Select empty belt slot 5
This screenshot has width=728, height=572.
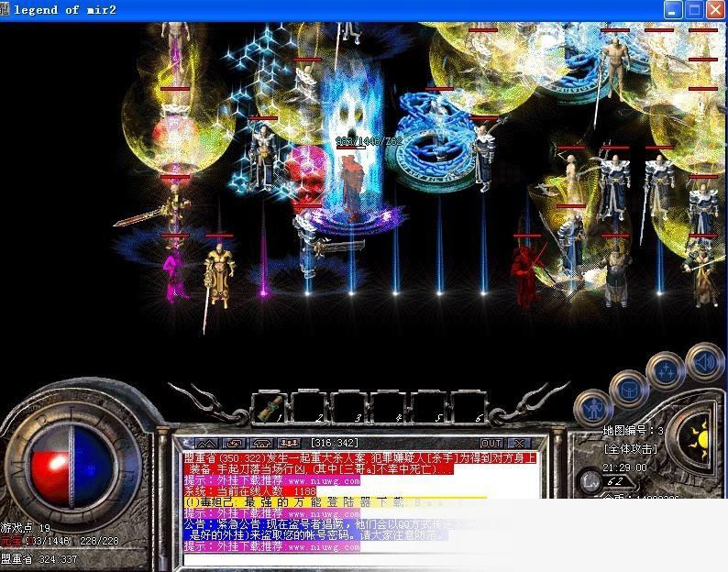(429, 408)
